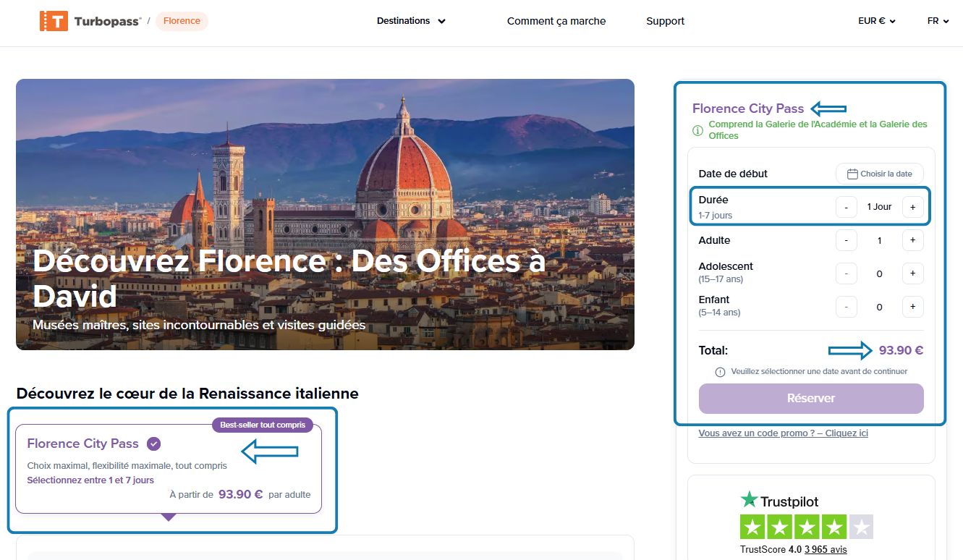The image size is (963, 560).
Task: Click the Trustpilot green star rating
Action: 807,527
